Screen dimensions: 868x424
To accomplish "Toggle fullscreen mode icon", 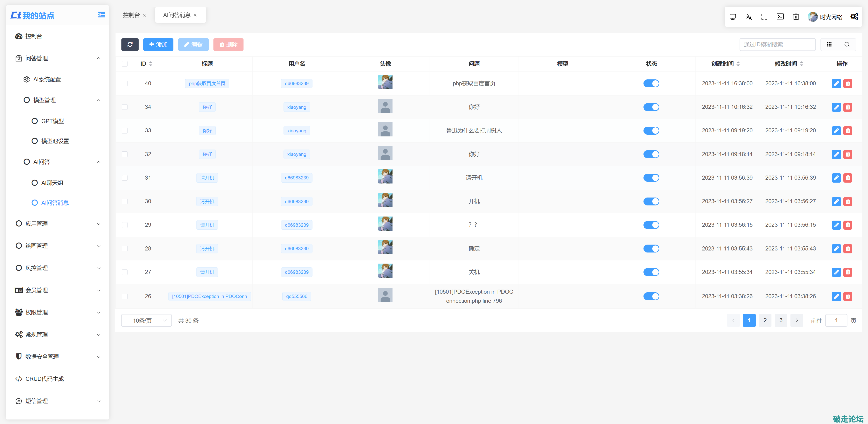I will pos(764,17).
